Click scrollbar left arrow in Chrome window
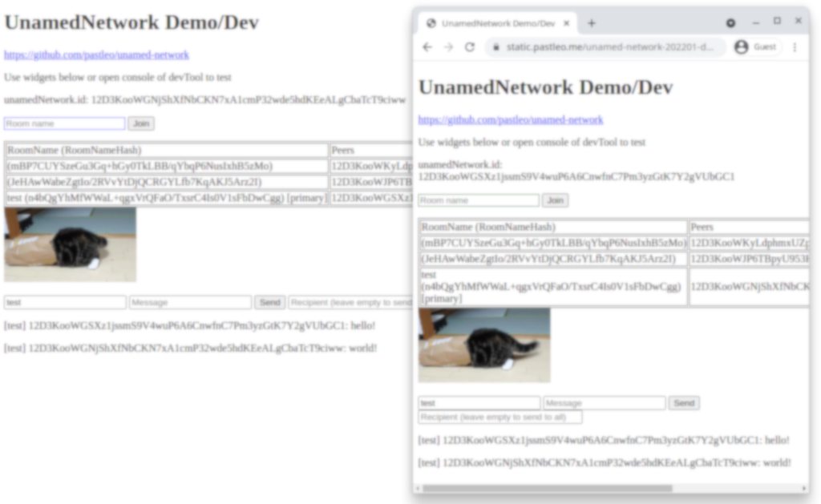This screenshot has height=504, width=821. click(x=417, y=488)
